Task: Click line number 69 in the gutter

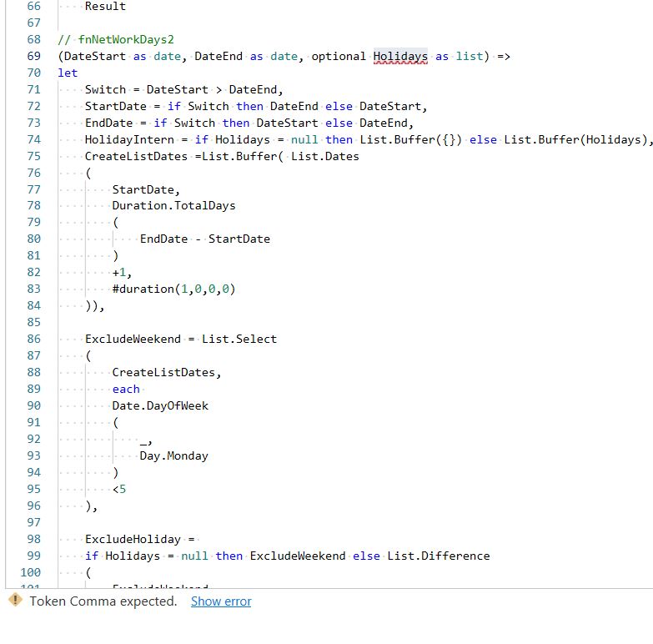Action: (33, 56)
